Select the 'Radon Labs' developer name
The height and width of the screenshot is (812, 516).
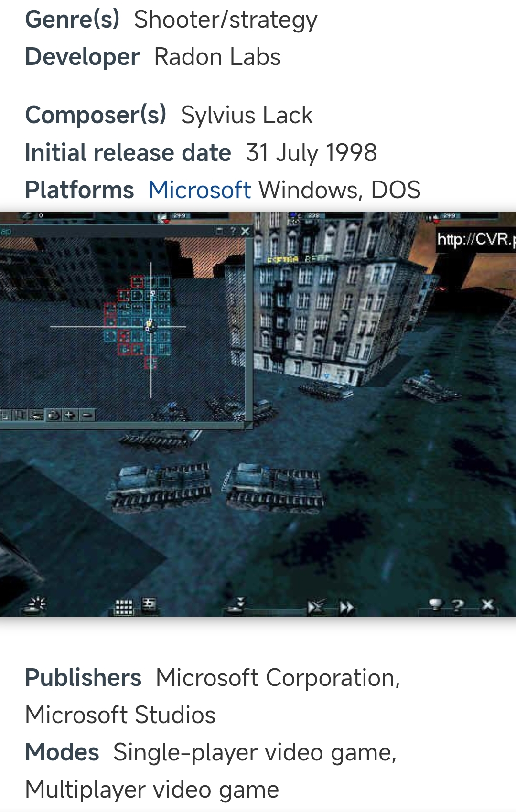pyautogui.click(x=217, y=57)
